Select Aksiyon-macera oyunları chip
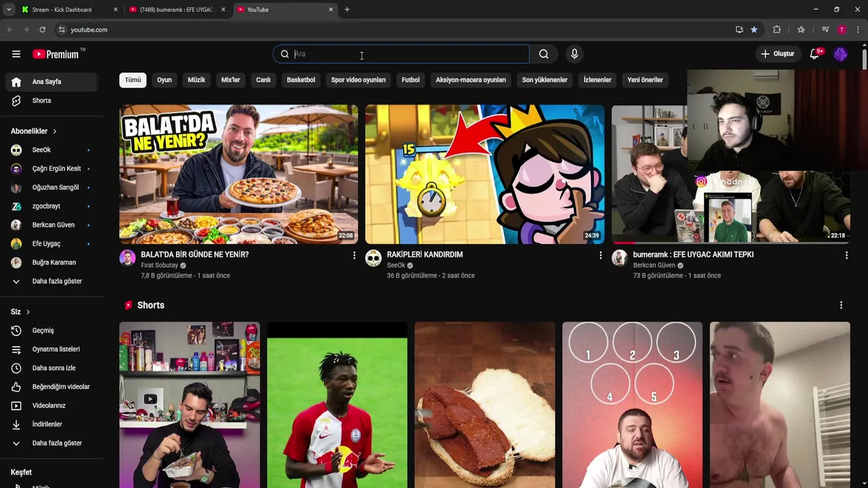This screenshot has height=488, width=868. point(471,80)
